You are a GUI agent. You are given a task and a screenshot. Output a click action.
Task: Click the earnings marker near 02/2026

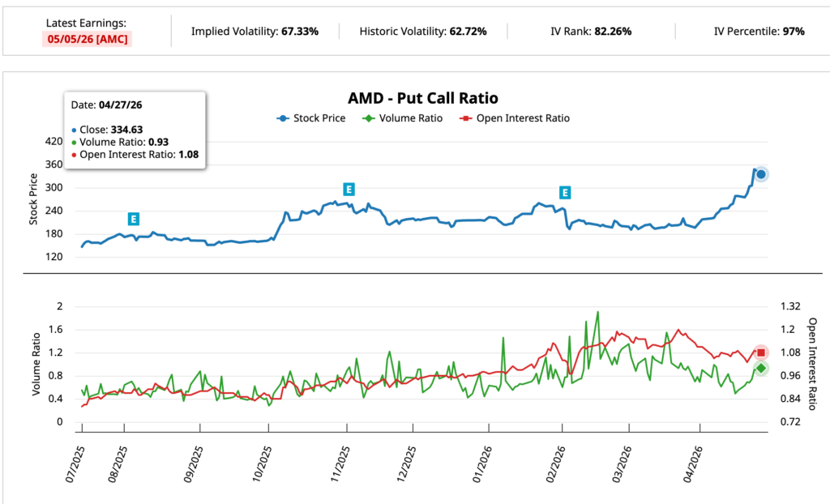[565, 193]
